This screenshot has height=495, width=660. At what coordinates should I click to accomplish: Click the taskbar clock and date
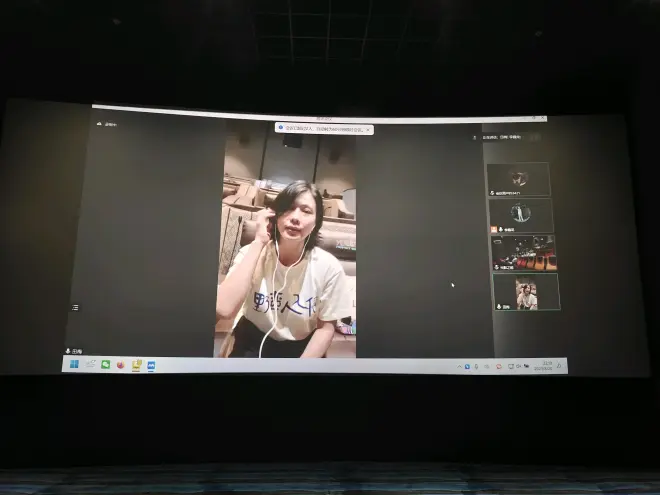point(546,365)
